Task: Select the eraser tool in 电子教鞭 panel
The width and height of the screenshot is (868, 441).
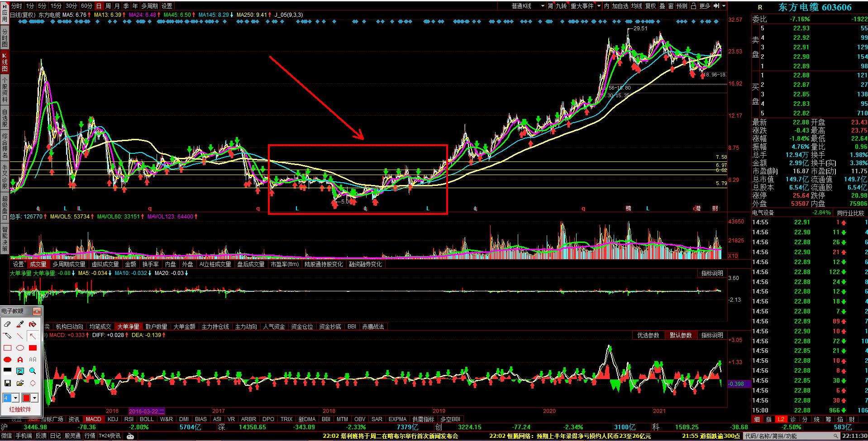Action: coord(7,324)
